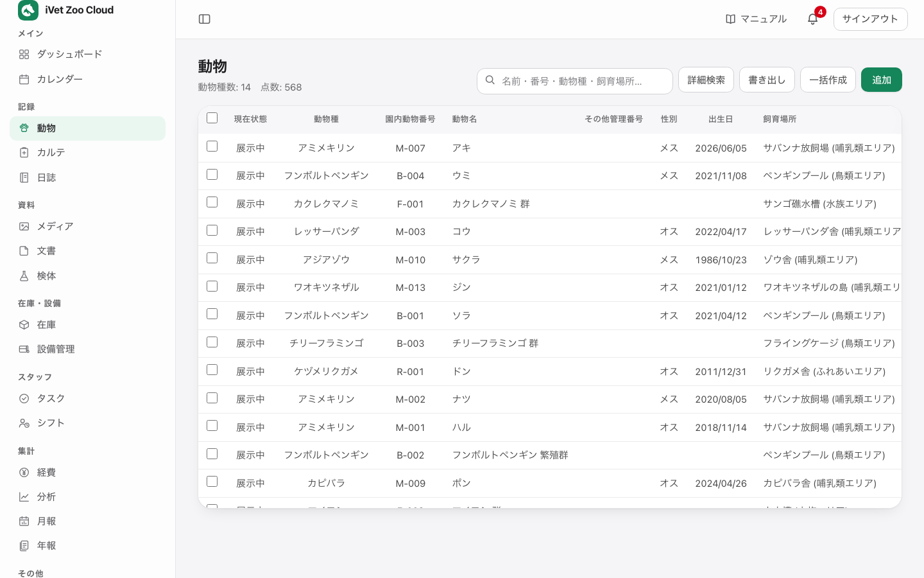Screen dimensions: 924x578
Task: Open the 在庫 box icon
Action: 24,325
